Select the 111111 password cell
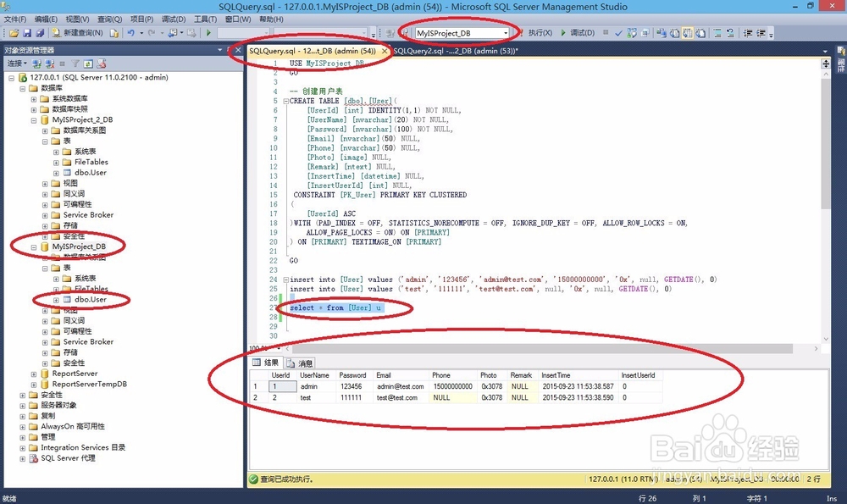 click(x=354, y=397)
